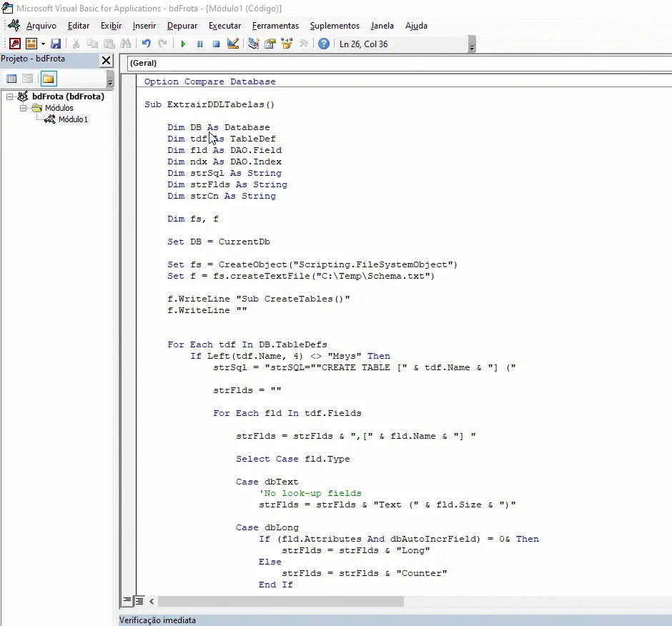Click the View Code icon in project panel
672x626 pixels.
point(11,79)
